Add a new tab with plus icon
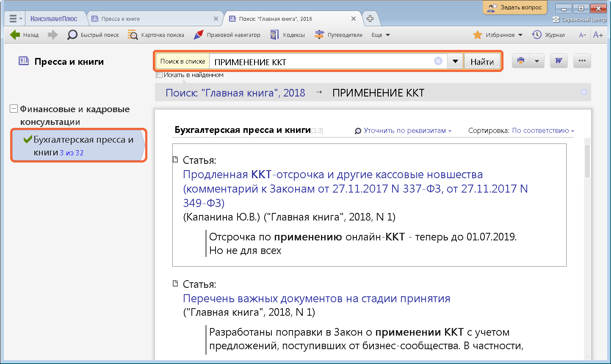611x364 pixels. click(370, 19)
